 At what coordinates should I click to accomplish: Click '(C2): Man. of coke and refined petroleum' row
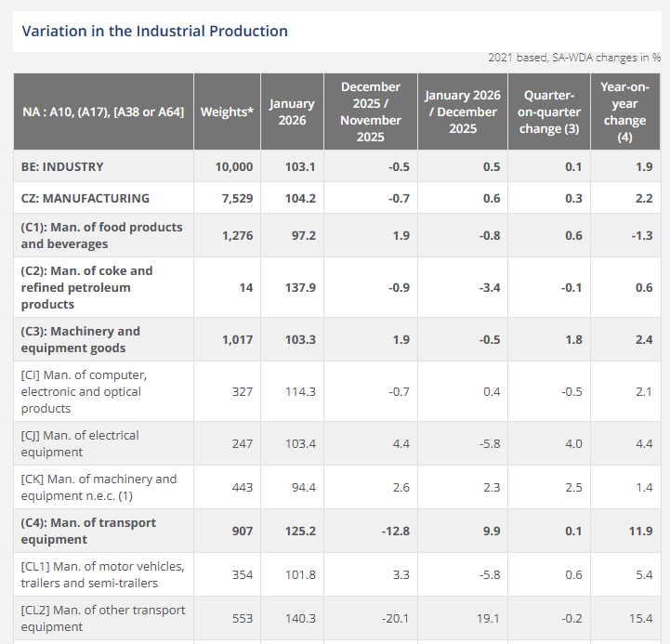point(86,287)
